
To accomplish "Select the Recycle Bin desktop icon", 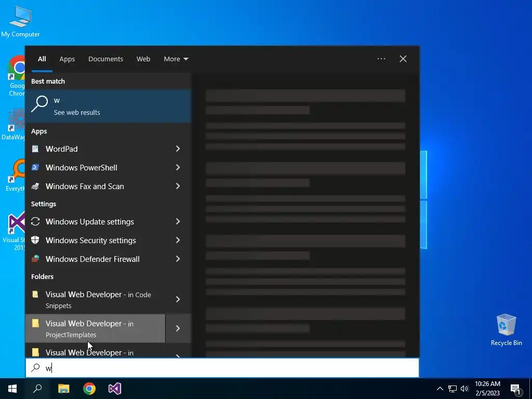I will [506, 330].
